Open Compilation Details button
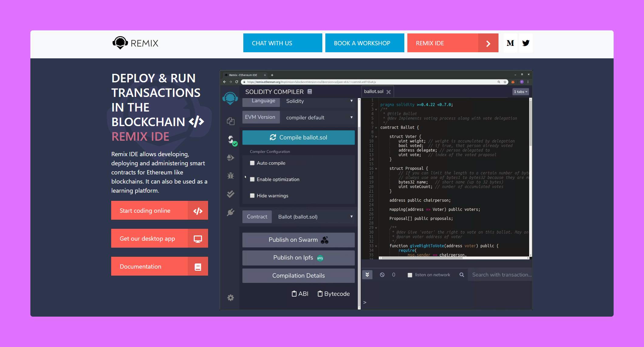Viewport: 644px width, 347px height. pos(298,276)
